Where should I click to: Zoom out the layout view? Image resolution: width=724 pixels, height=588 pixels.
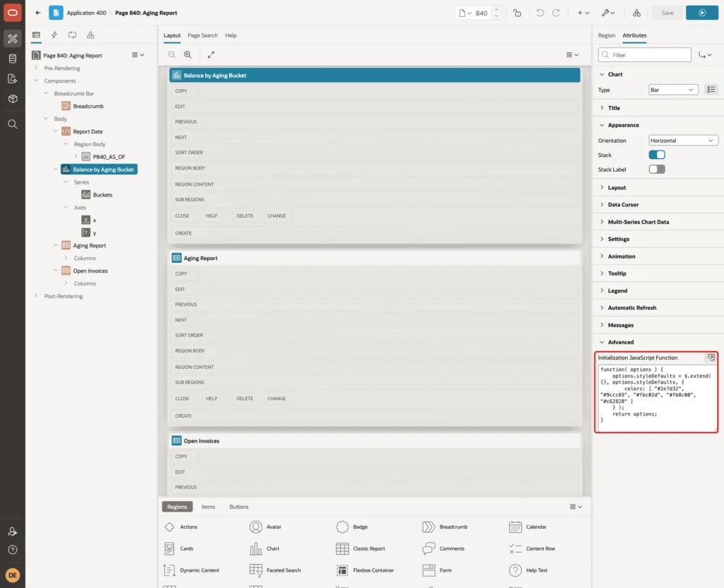pyautogui.click(x=172, y=54)
